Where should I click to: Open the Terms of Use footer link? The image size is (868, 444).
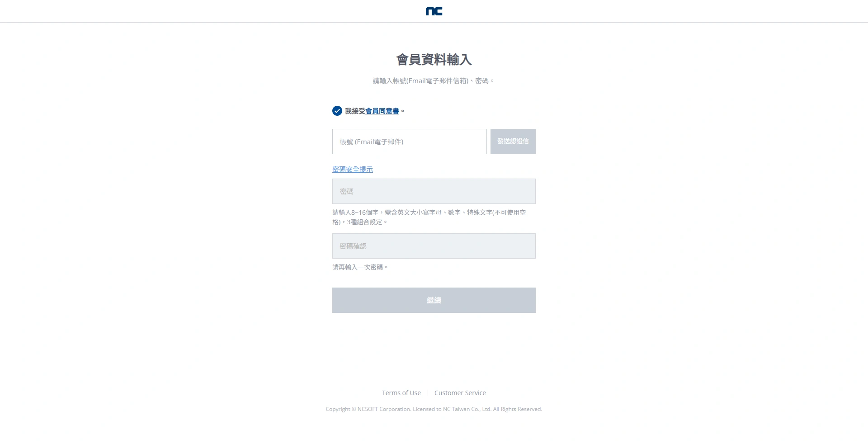click(x=401, y=393)
